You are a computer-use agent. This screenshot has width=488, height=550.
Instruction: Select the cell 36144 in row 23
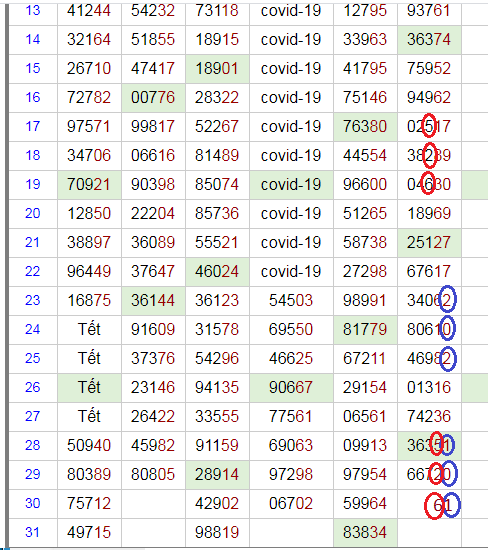[153, 301]
